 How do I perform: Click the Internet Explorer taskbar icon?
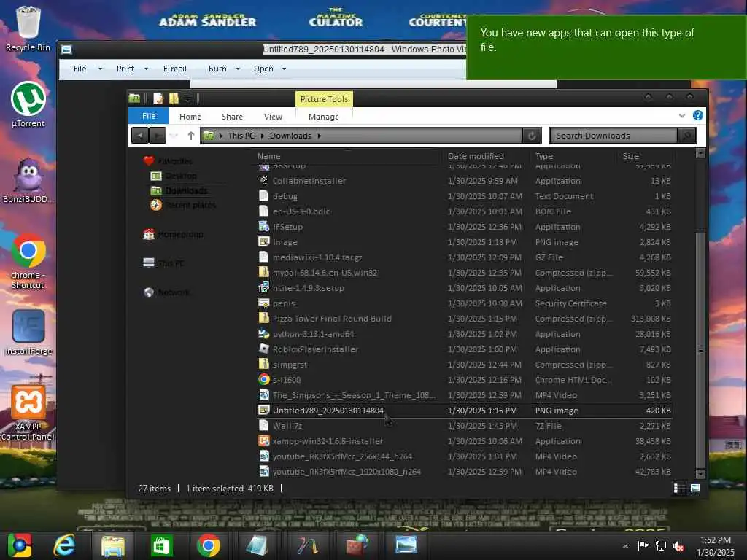[x=64, y=545]
